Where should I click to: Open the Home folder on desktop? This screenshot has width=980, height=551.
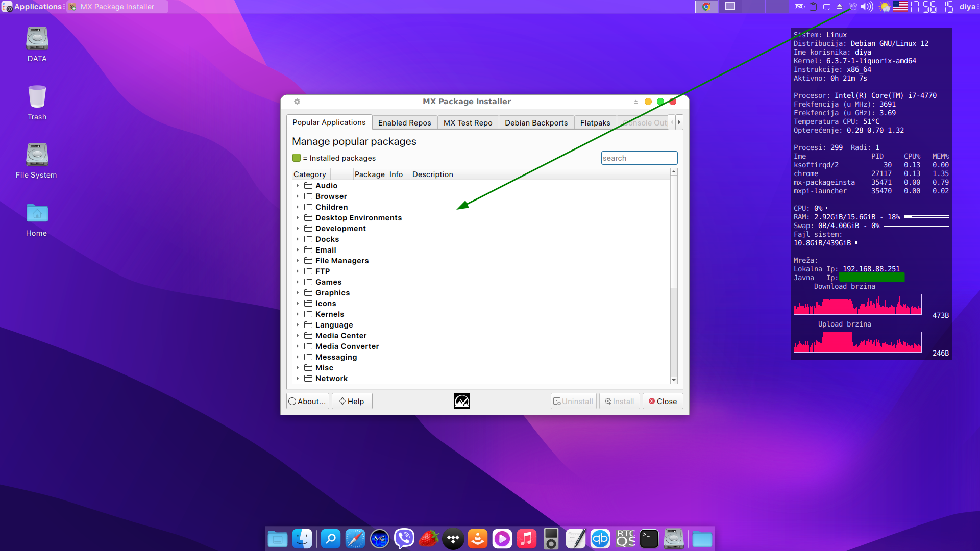37,219
